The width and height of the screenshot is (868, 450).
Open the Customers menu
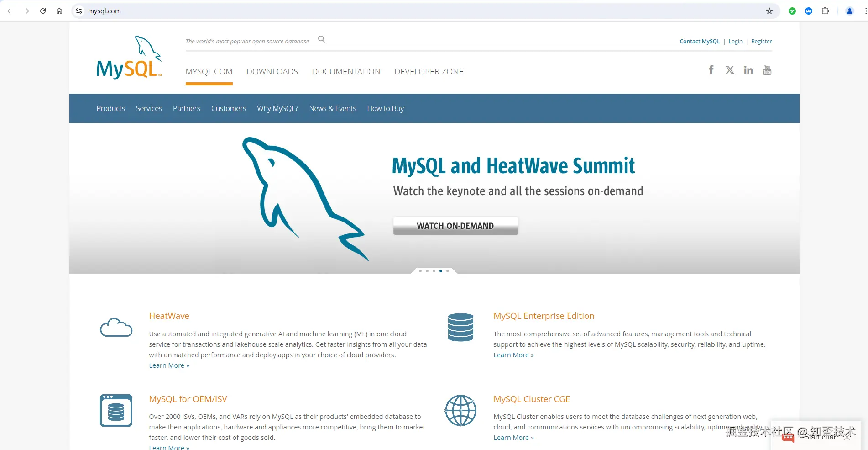pos(229,108)
